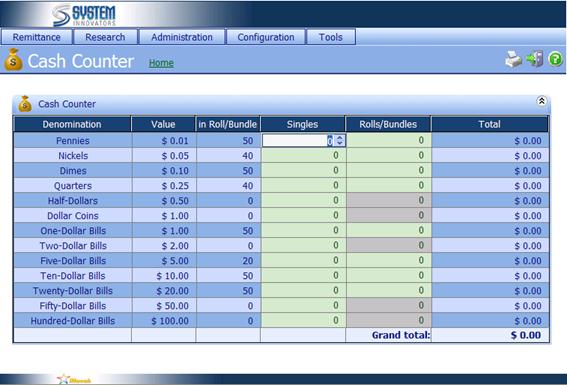The width and height of the screenshot is (567, 385).
Task: Select Hundred-Dollar Bills singles field
Action: point(303,320)
